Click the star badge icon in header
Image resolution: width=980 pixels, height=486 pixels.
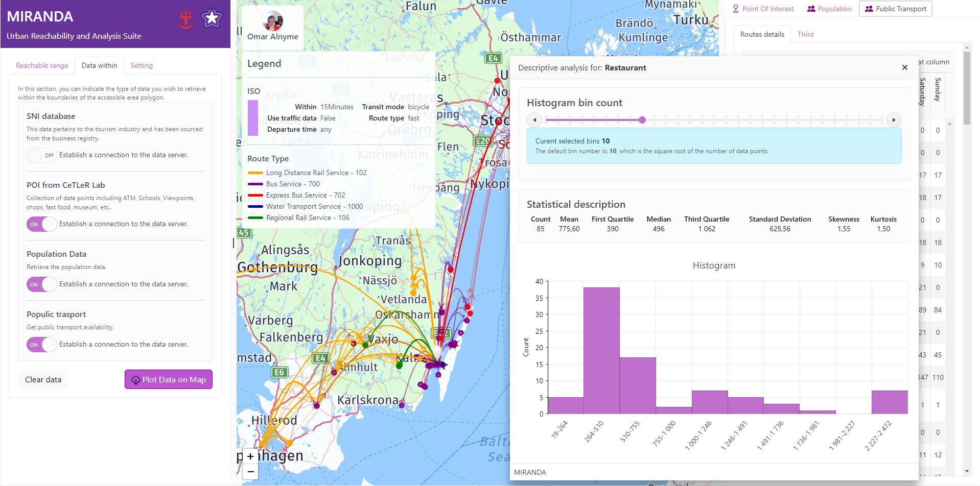point(212,18)
